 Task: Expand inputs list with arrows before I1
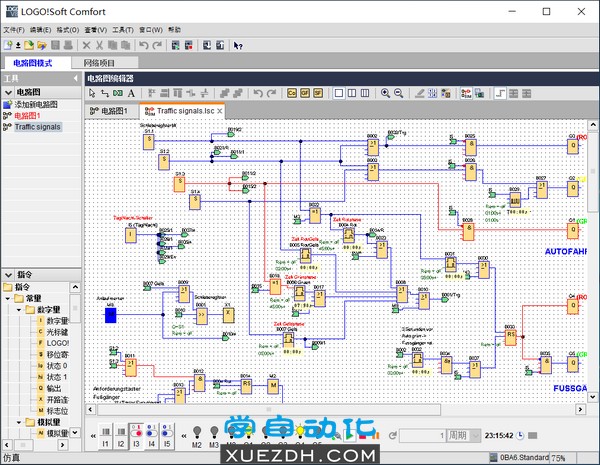tap(93, 436)
